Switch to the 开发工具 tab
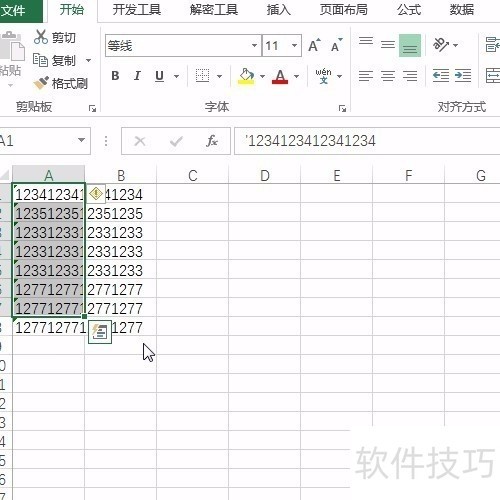500x500 pixels. click(136, 10)
